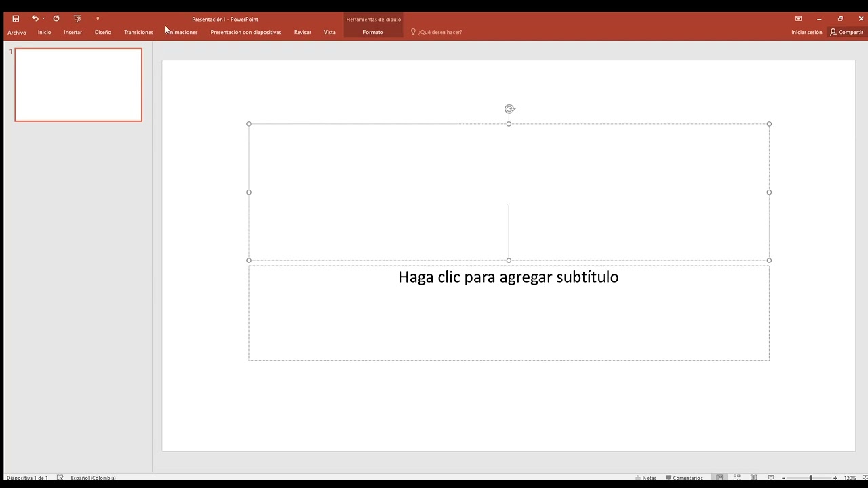Click the bottom-right corner handle of title box
The height and width of the screenshot is (488, 868).
(769, 260)
